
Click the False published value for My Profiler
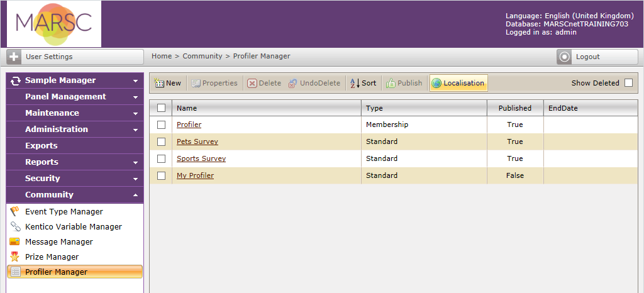(x=515, y=175)
